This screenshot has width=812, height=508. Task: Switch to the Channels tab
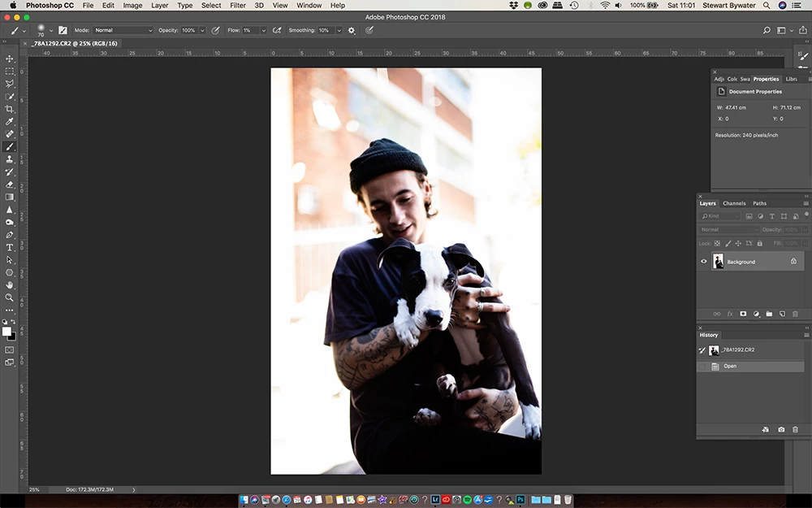(x=734, y=203)
